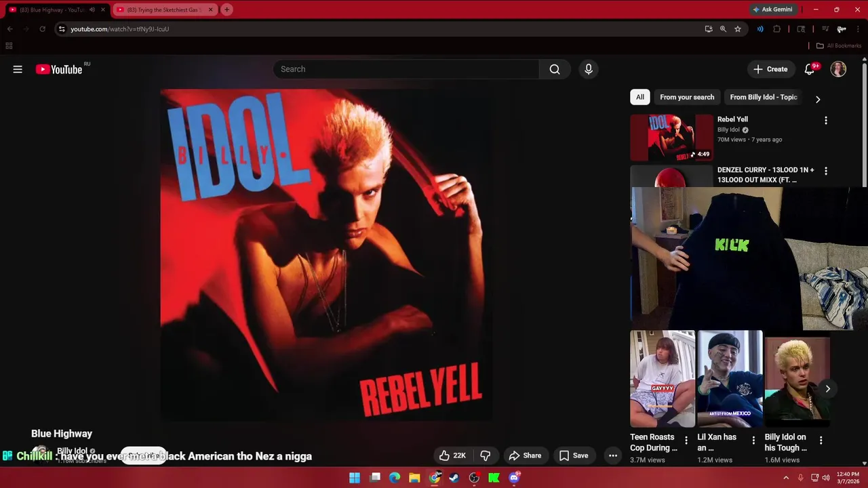This screenshot has width=868, height=488.
Task: Open the media controls music icon
Action: pos(825,29)
